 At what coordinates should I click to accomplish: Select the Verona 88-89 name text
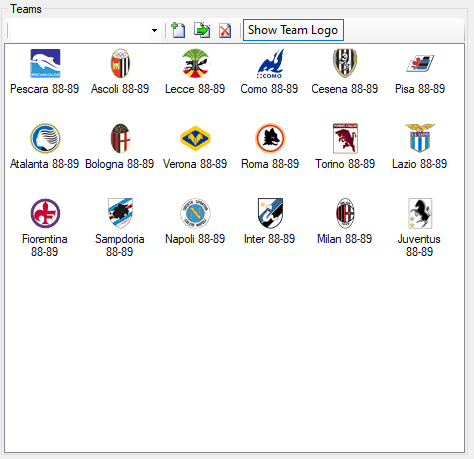tap(195, 164)
